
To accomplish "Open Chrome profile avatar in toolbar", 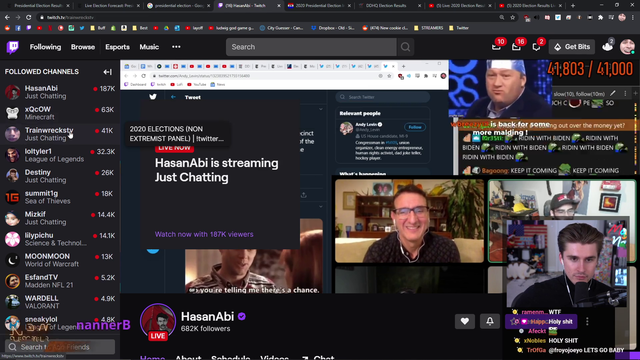I will [622, 18].
